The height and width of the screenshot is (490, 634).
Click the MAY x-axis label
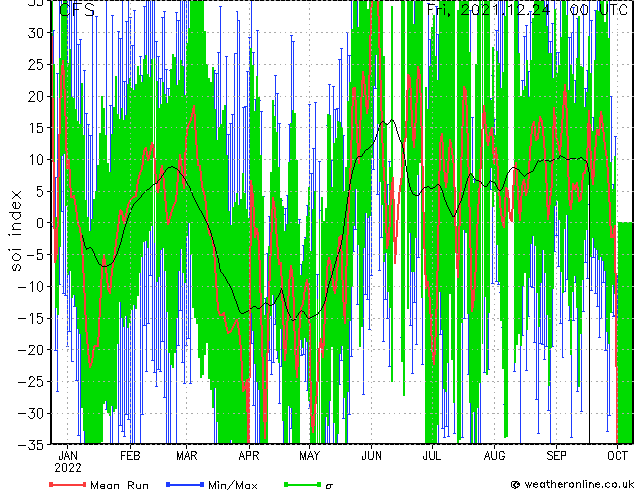[309, 456]
